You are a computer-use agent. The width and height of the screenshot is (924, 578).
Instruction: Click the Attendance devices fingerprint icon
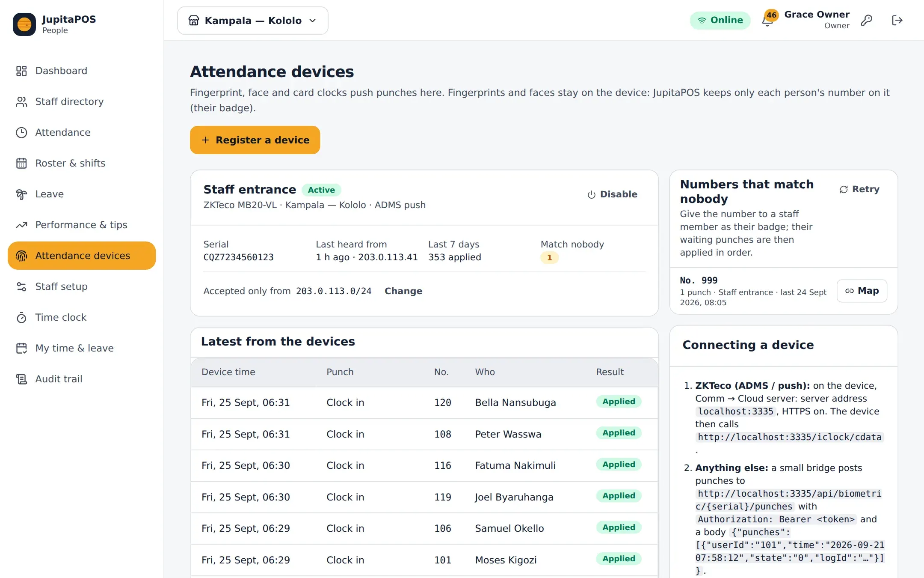pyautogui.click(x=21, y=256)
